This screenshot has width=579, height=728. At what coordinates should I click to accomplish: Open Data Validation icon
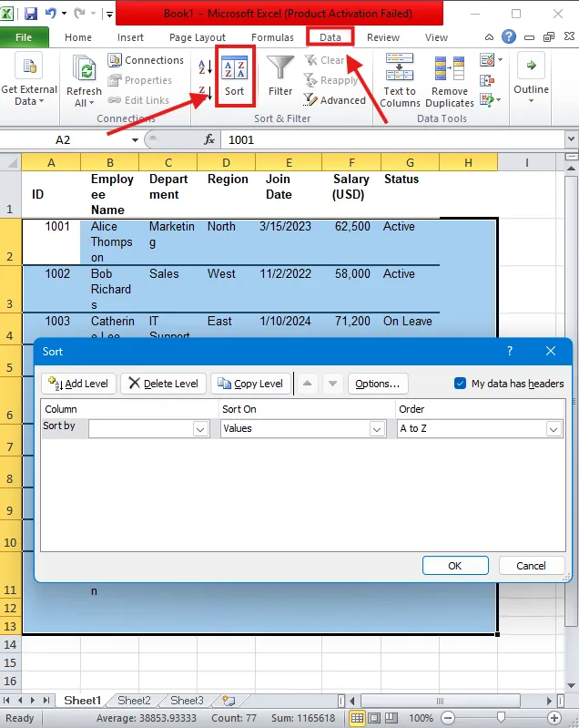point(488,60)
